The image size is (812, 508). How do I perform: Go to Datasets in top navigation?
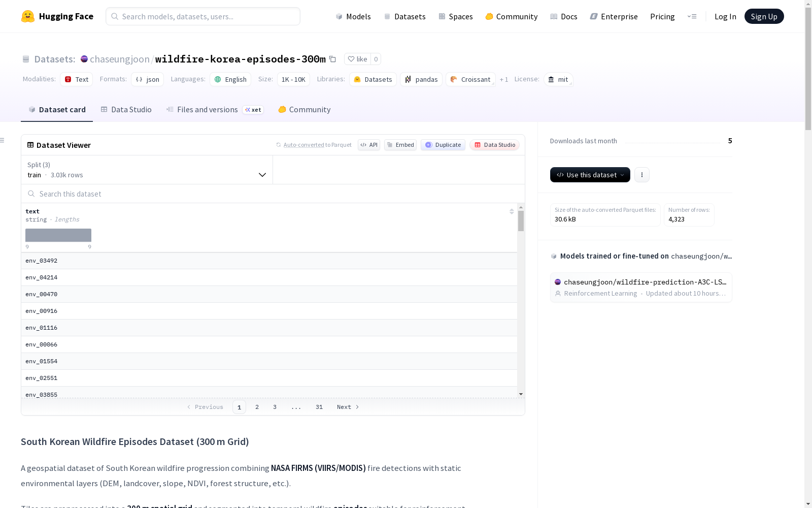point(404,16)
